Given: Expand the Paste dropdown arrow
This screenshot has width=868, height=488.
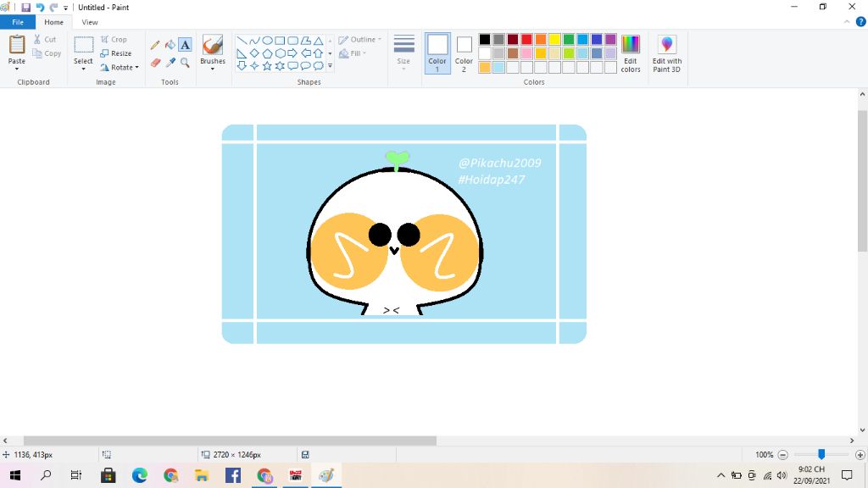Looking at the screenshot, I should [x=17, y=69].
